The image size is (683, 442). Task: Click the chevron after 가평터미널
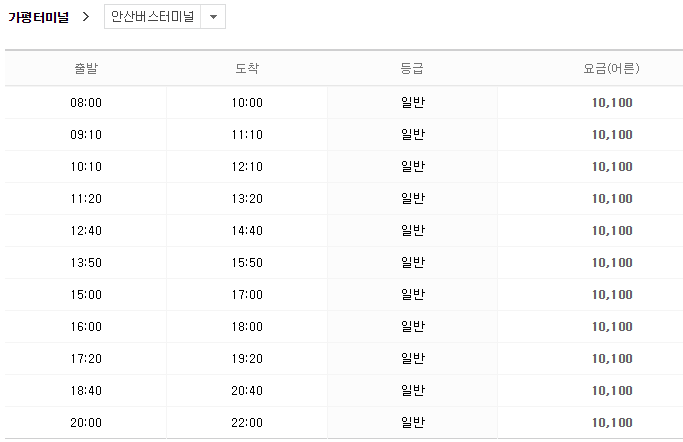pos(86,17)
